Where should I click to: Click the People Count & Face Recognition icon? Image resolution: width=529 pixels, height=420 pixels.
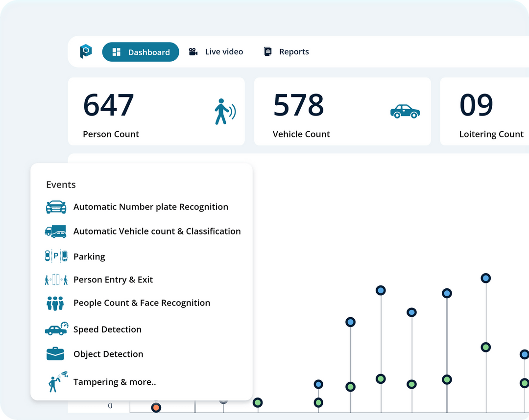pos(55,303)
